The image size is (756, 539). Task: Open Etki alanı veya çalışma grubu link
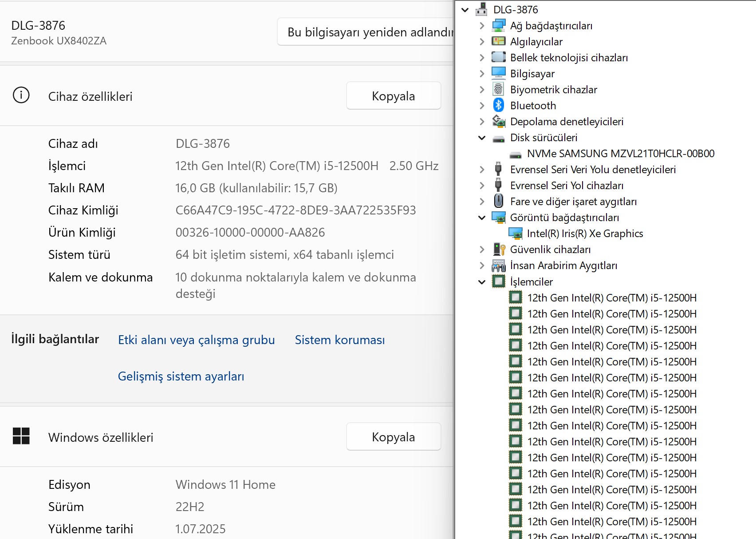tap(197, 340)
